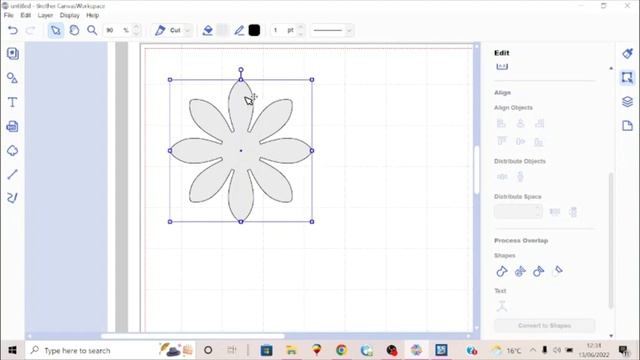Click the Align left objects icon

pos(501,123)
